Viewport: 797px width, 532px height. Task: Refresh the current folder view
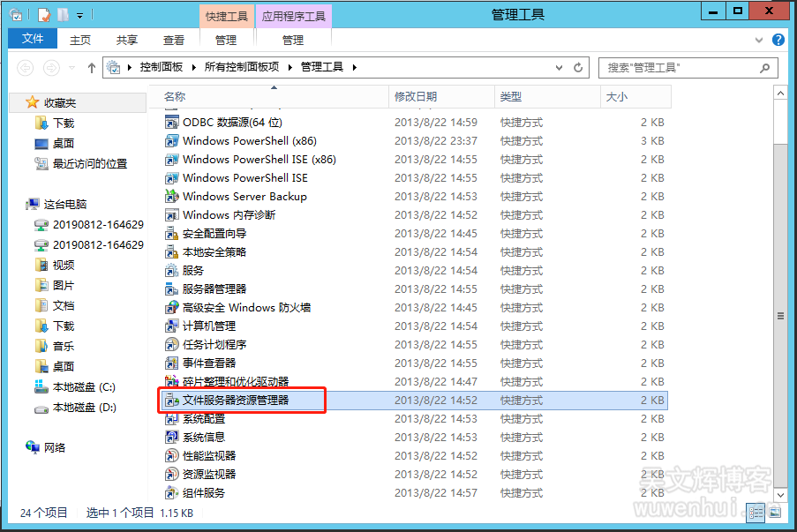579,67
